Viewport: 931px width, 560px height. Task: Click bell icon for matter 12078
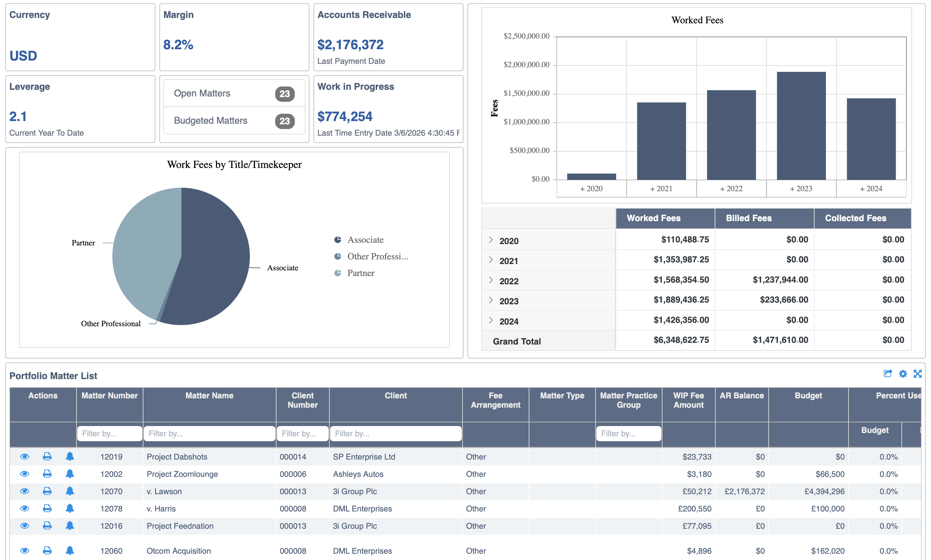(x=70, y=509)
